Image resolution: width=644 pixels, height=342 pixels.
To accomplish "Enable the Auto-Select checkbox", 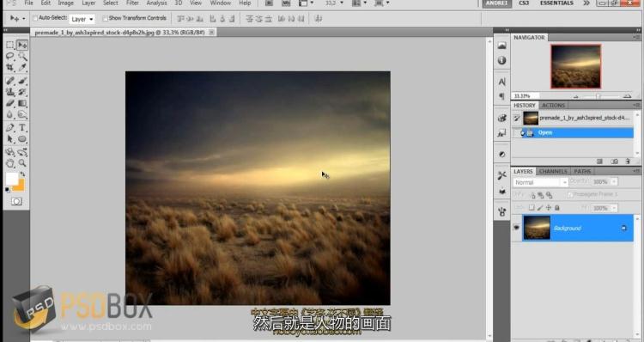I will [35, 18].
